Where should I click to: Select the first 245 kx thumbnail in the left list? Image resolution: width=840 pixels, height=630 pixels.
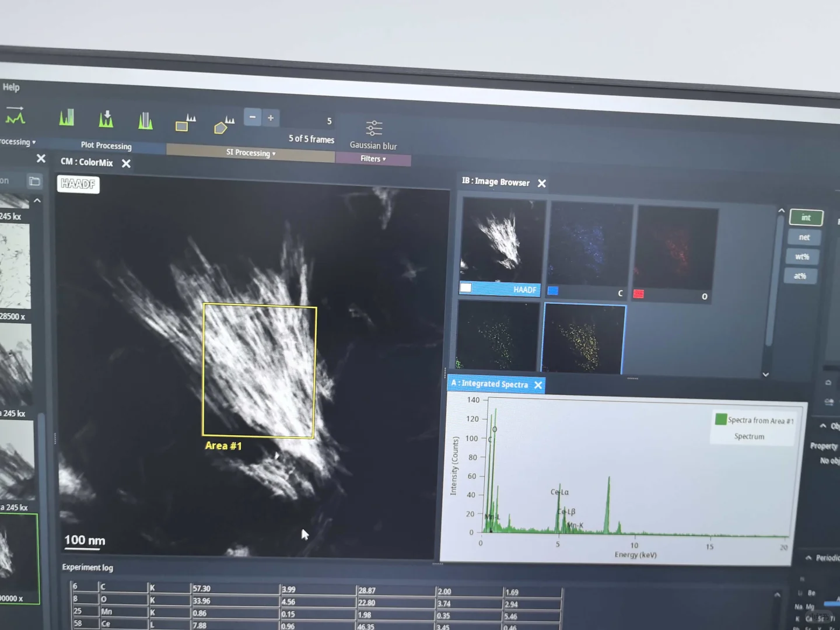tap(15, 202)
